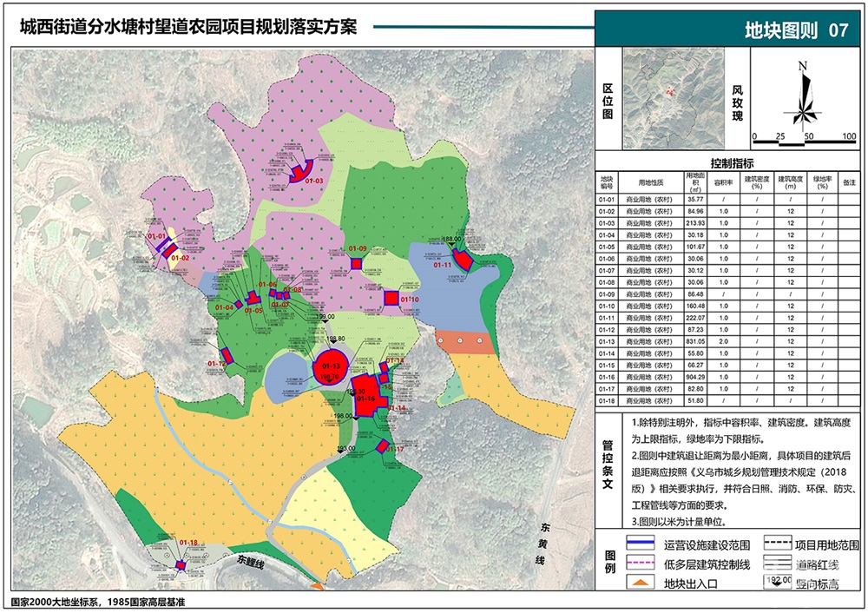Select the 控制指标 table heading
Viewport: 868px width, 613px height.
click(x=732, y=163)
